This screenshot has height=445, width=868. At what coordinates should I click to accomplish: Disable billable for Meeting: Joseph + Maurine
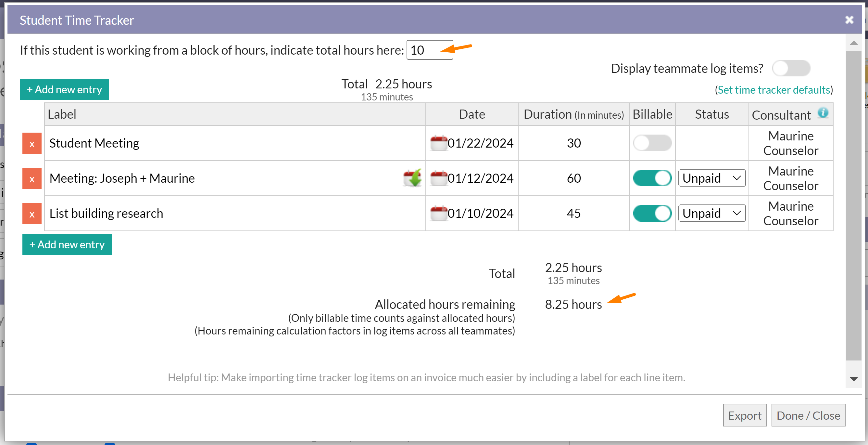(x=652, y=178)
